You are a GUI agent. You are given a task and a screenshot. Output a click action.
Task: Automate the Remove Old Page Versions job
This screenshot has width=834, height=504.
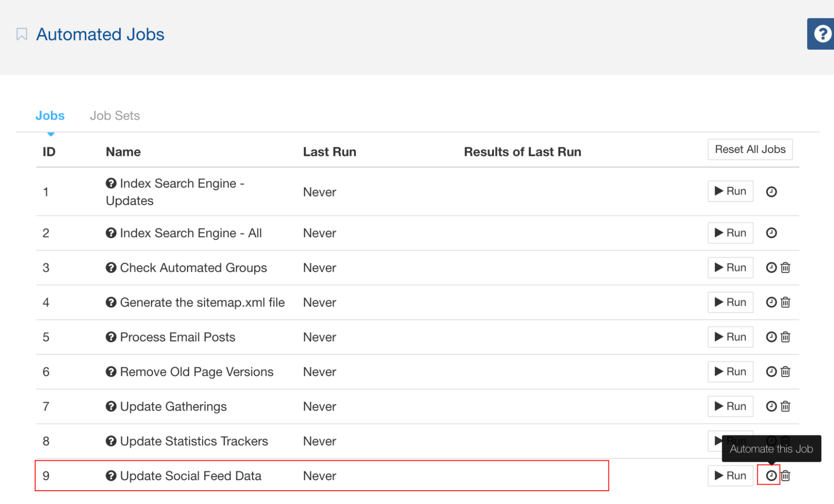771,371
